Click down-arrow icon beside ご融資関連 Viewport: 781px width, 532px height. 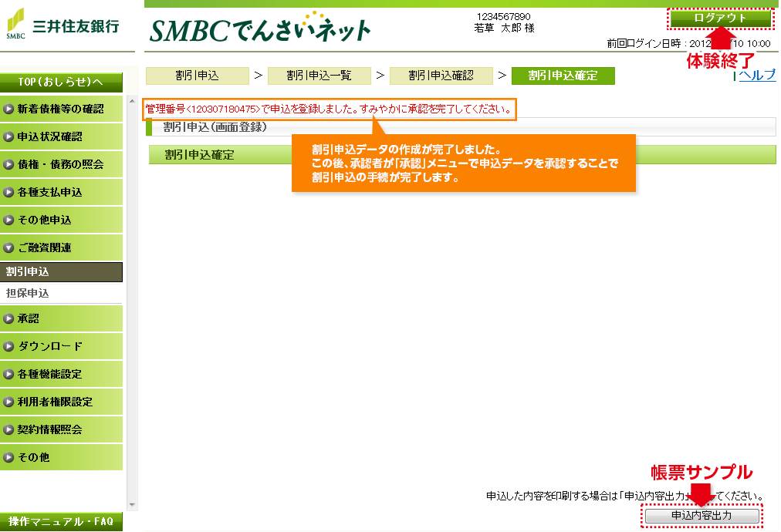pos(8,247)
